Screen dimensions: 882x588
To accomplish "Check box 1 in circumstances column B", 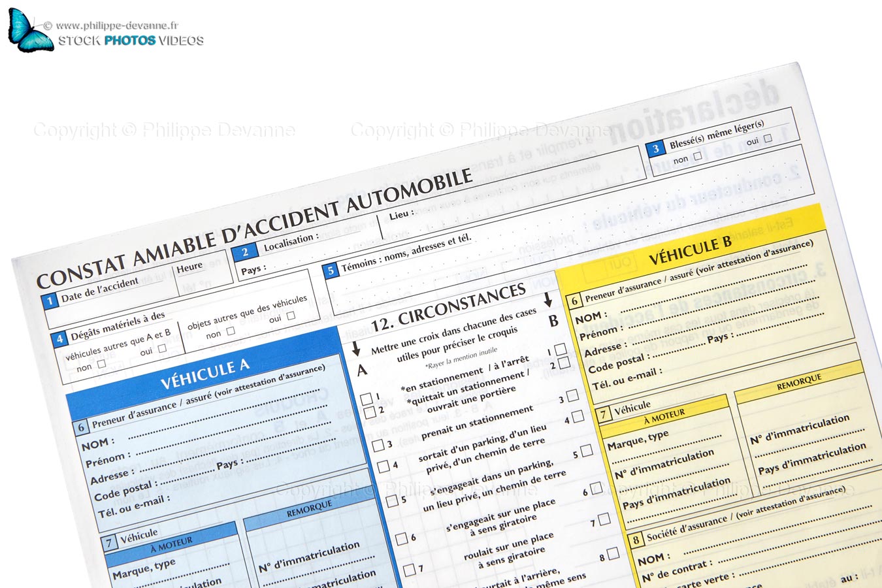I will click(561, 349).
